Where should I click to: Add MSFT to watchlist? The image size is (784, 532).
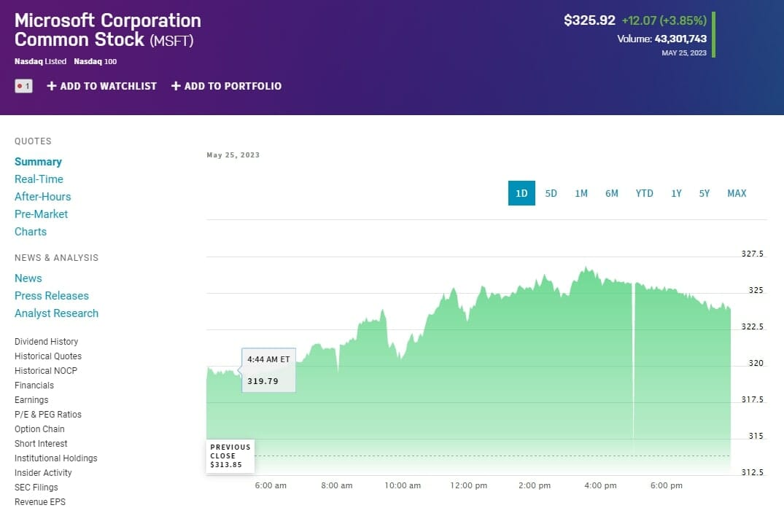click(x=102, y=86)
